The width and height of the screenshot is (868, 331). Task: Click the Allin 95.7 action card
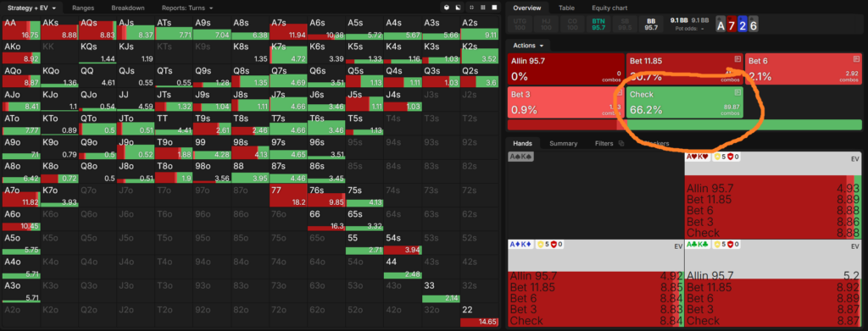pyautogui.click(x=565, y=69)
